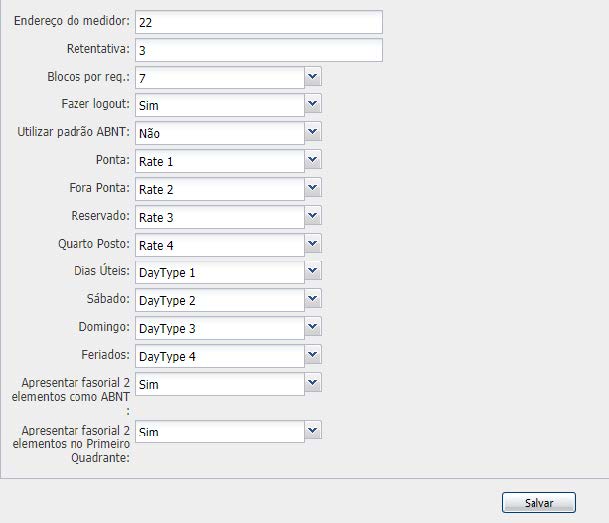Screen dimensions: 609x523
Task: Click the Endereço do medidor input field
Action: [258, 22]
